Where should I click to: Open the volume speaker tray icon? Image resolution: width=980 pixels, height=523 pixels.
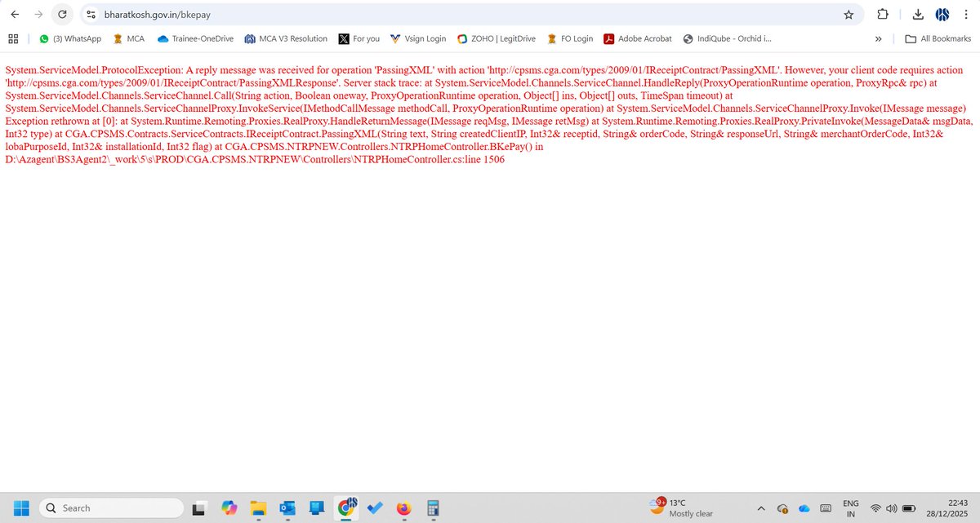tap(892, 508)
